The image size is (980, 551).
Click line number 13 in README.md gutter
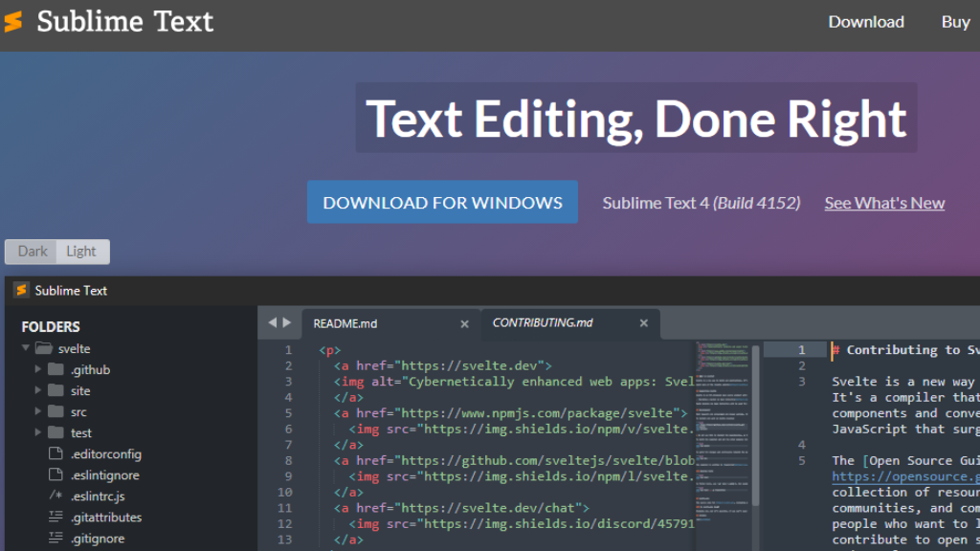pyautogui.click(x=284, y=540)
